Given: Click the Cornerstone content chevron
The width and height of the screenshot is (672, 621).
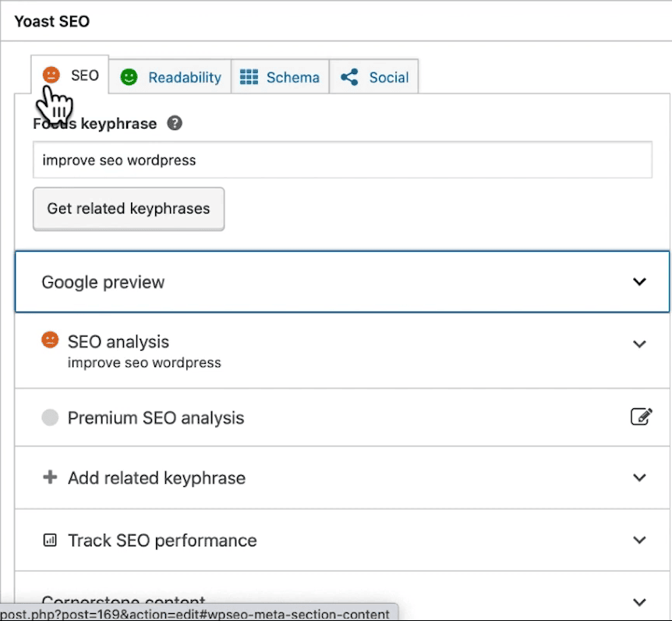Looking at the screenshot, I should [x=639, y=602].
